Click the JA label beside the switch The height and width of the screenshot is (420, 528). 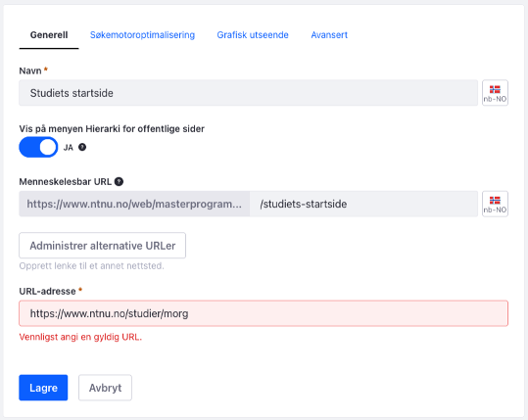pyautogui.click(x=69, y=148)
